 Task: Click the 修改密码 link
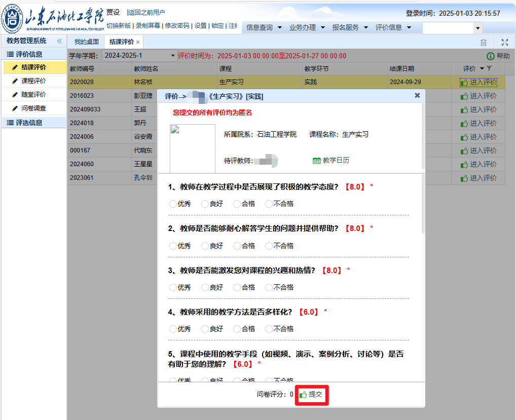pyautogui.click(x=177, y=26)
